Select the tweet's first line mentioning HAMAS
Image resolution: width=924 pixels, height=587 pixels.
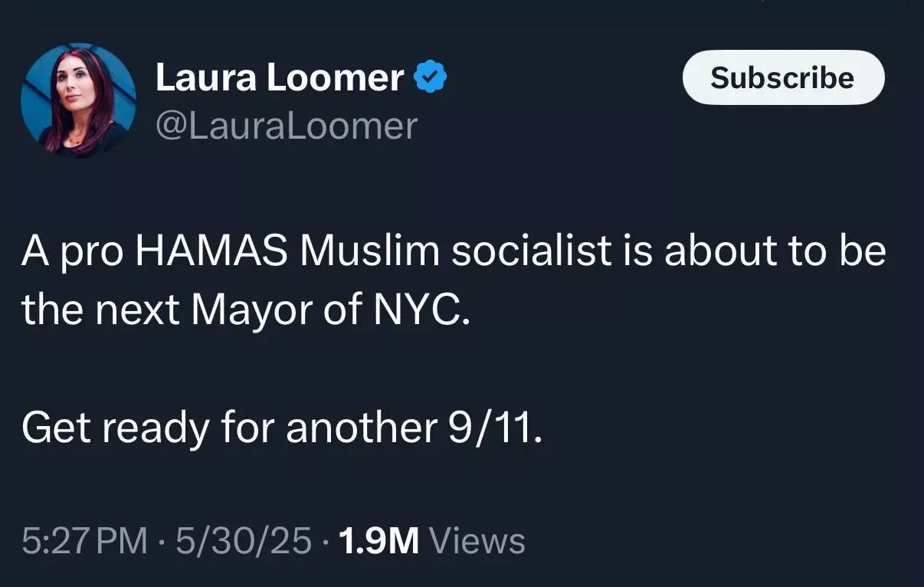[x=454, y=252]
